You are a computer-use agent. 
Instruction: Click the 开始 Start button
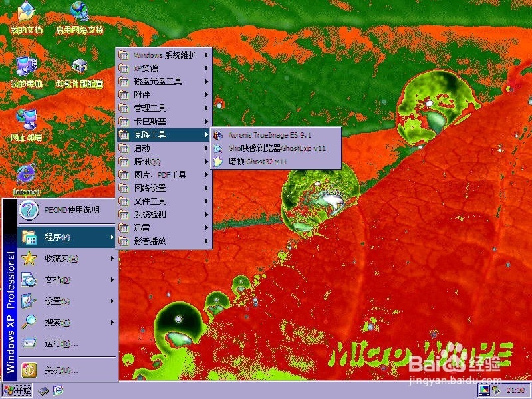[17, 391]
